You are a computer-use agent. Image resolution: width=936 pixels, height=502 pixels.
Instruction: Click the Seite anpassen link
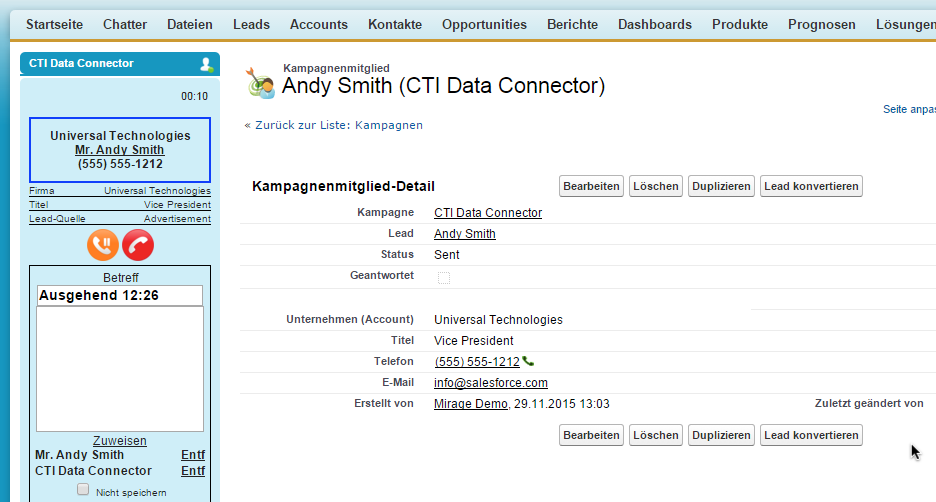pos(909,109)
